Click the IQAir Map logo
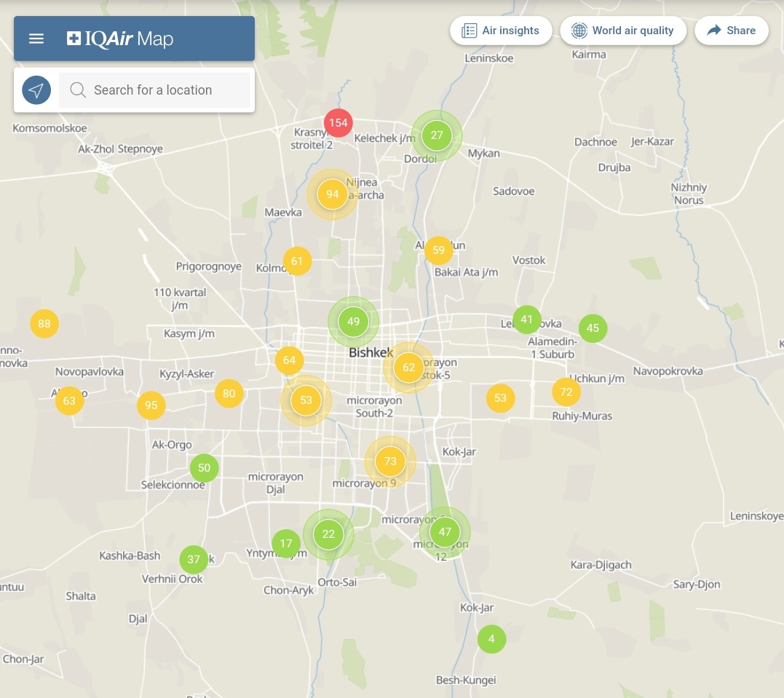Image resolution: width=784 pixels, height=698 pixels. [120, 39]
